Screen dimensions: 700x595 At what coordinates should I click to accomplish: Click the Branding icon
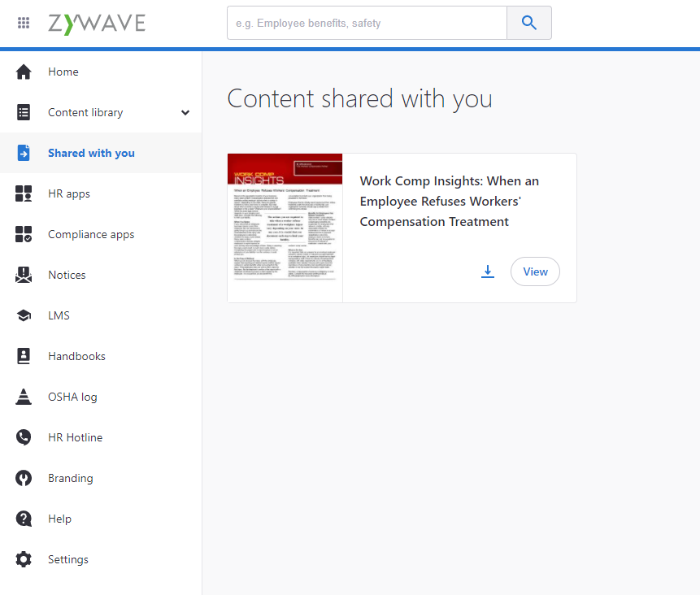pos(22,478)
